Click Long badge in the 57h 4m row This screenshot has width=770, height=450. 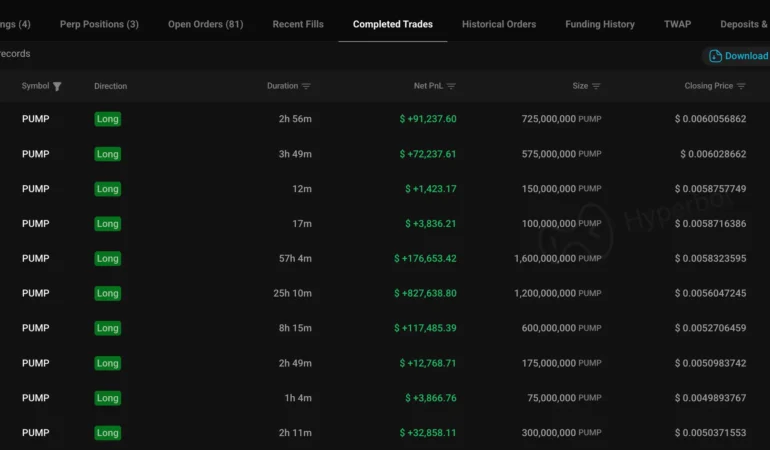(108, 258)
